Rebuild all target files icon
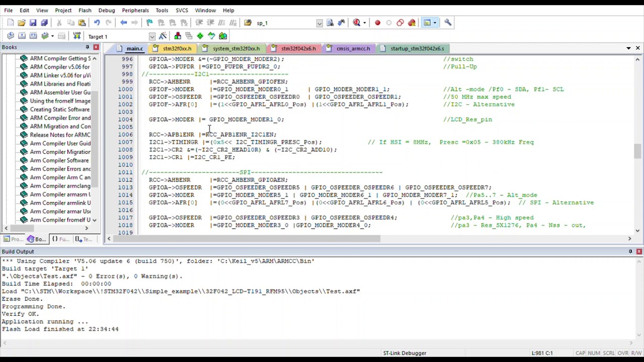644x362 pixels. coord(33,36)
